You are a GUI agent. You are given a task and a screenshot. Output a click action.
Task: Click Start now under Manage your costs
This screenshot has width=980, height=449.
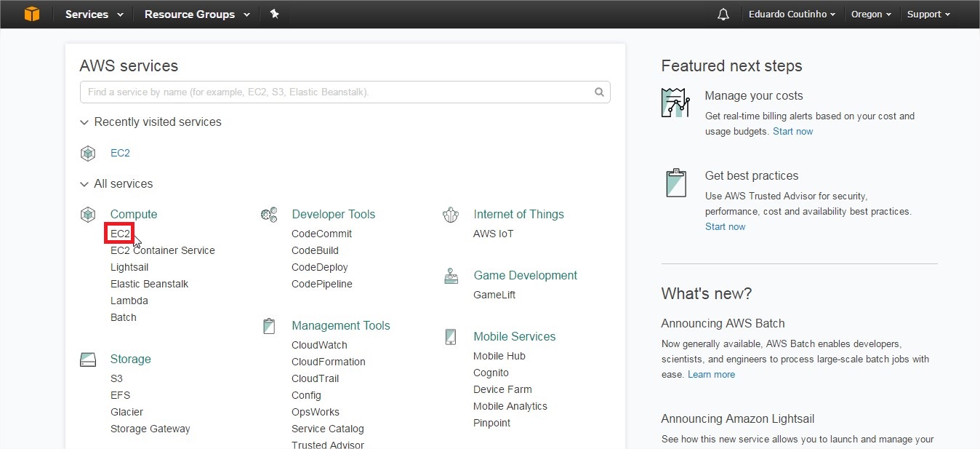[x=793, y=131]
